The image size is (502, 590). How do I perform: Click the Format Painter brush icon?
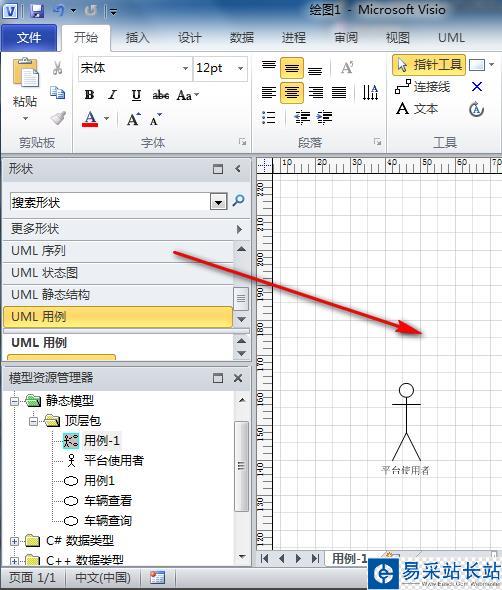[x=58, y=118]
